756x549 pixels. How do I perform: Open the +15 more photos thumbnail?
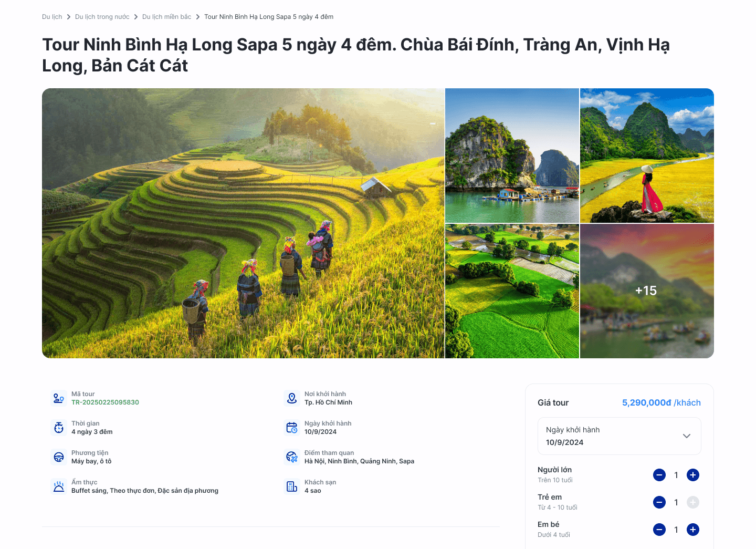[x=647, y=291]
